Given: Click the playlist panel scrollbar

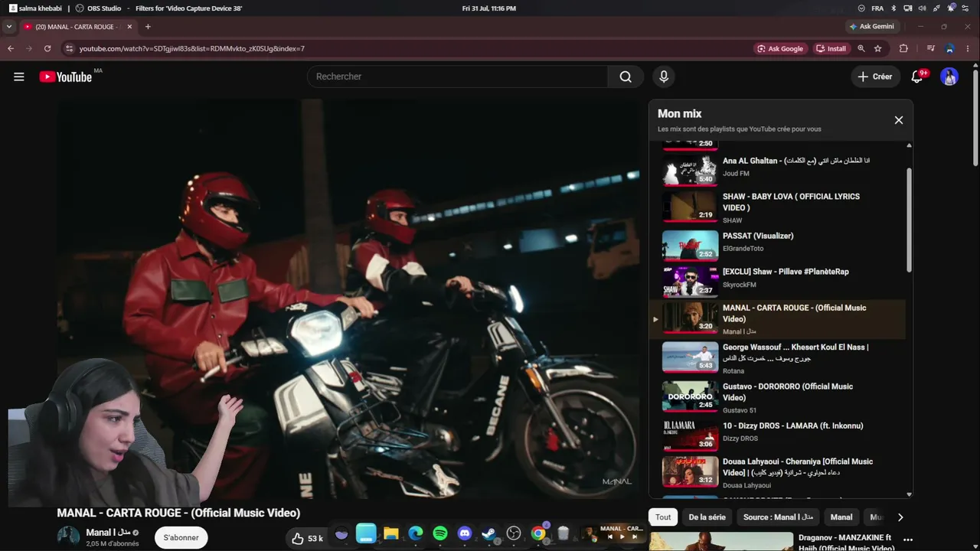Looking at the screenshot, I should (x=909, y=220).
